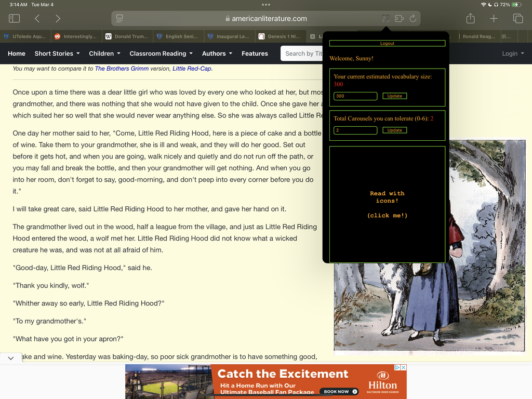
Task: Click the Read with icons panel
Action: pos(387,205)
